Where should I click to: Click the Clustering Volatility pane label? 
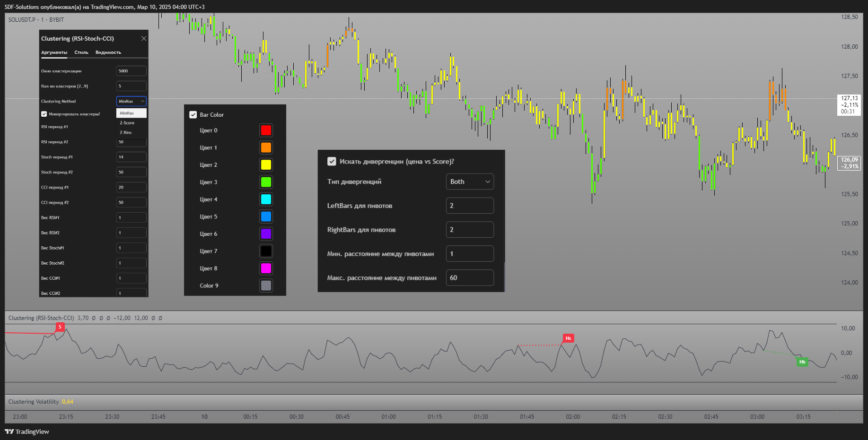34,402
